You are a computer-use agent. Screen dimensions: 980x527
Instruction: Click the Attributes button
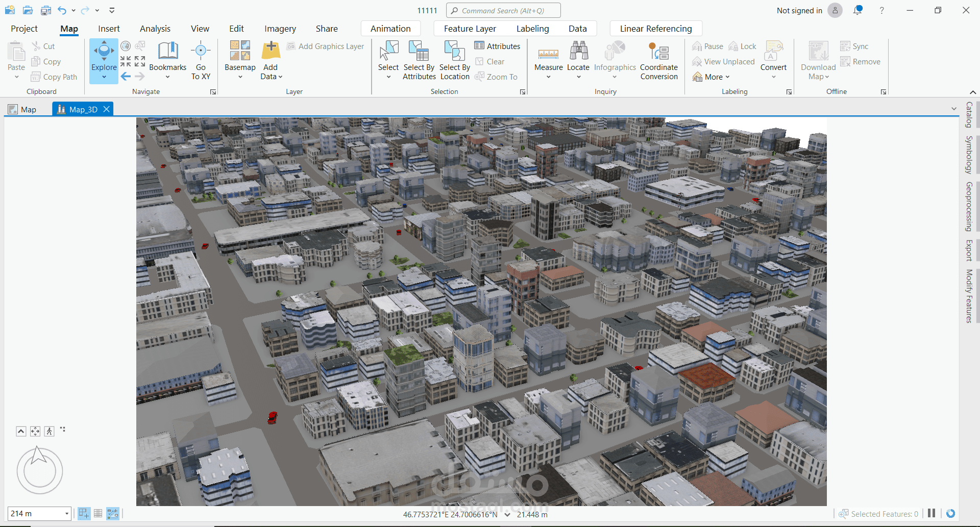(x=498, y=46)
